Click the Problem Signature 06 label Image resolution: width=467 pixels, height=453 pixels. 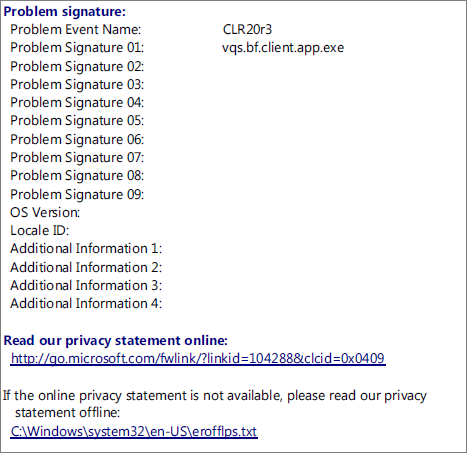(x=77, y=140)
